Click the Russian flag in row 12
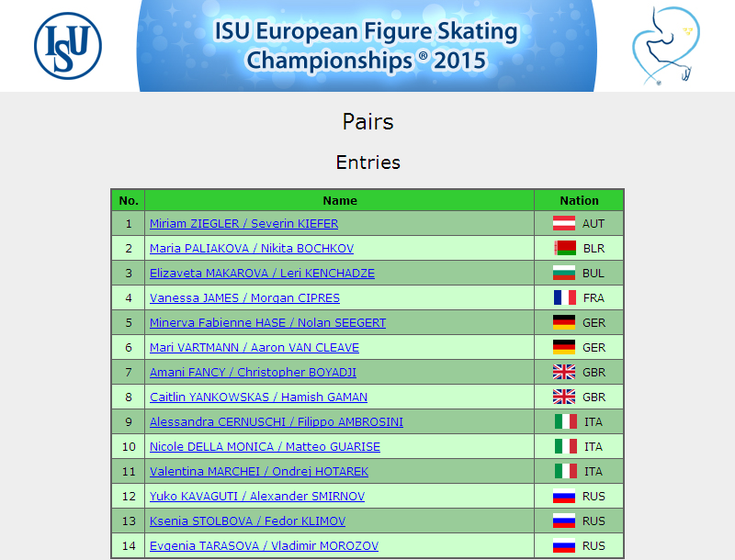This screenshot has height=560, width=735. [x=564, y=497]
